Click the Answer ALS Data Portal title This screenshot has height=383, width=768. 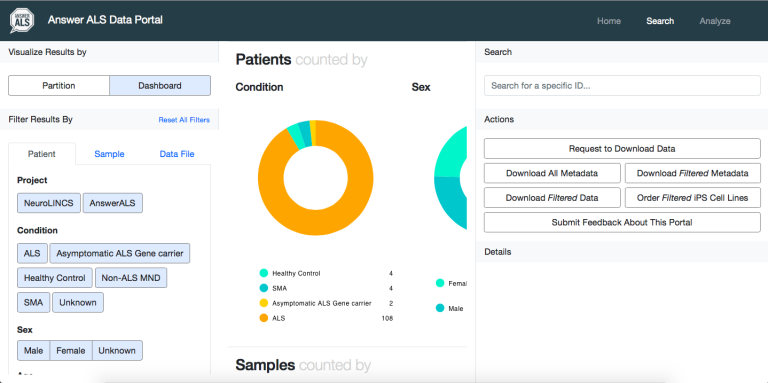[x=105, y=20]
